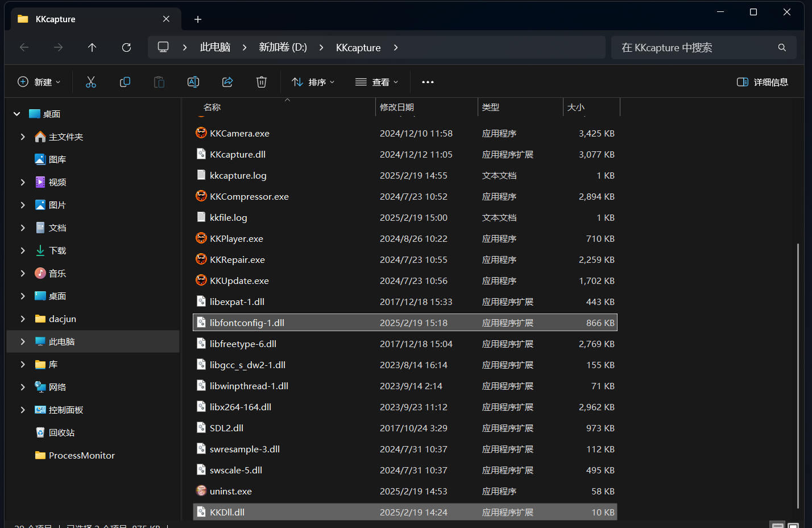Select the KKcapture.dll file
The width and height of the screenshot is (812, 528).
pos(405,154)
